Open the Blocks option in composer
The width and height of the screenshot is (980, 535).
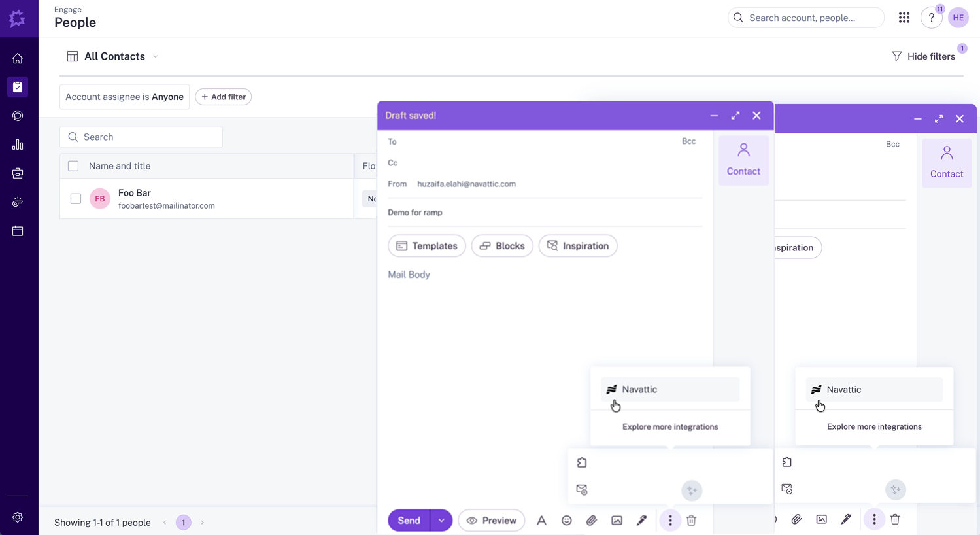point(502,246)
